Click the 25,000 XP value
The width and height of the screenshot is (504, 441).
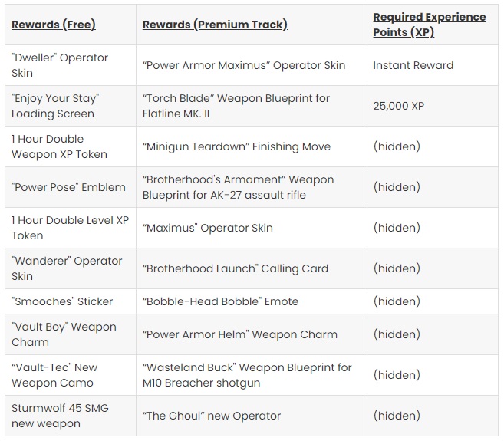[x=399, y=106]
